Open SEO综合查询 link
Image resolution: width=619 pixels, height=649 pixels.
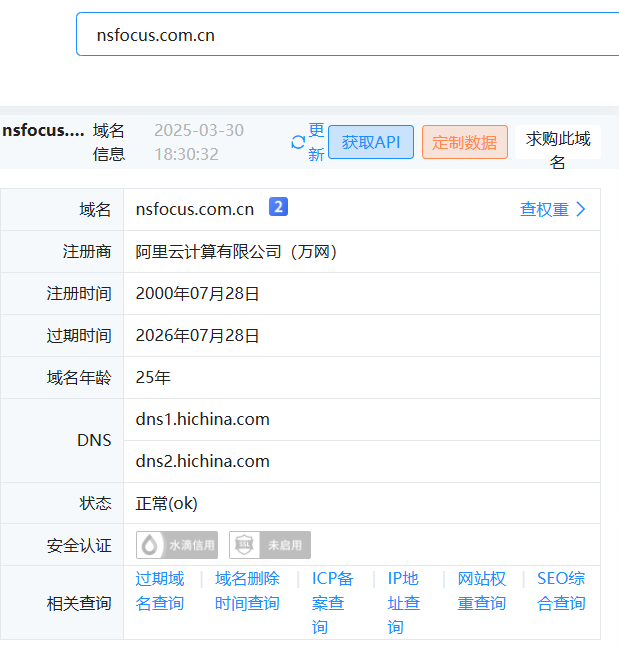tap(561, 591)
